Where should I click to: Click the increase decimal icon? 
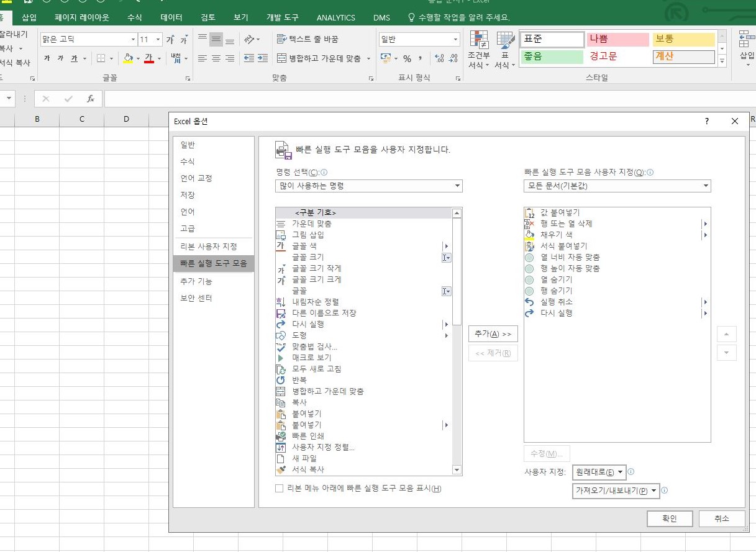coord(439,58)
